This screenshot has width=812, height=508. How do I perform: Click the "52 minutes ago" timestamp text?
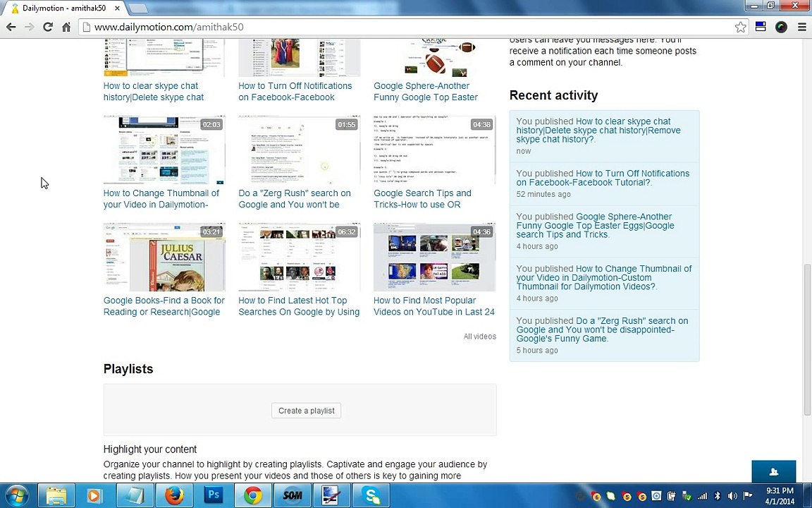click(543, 194)
